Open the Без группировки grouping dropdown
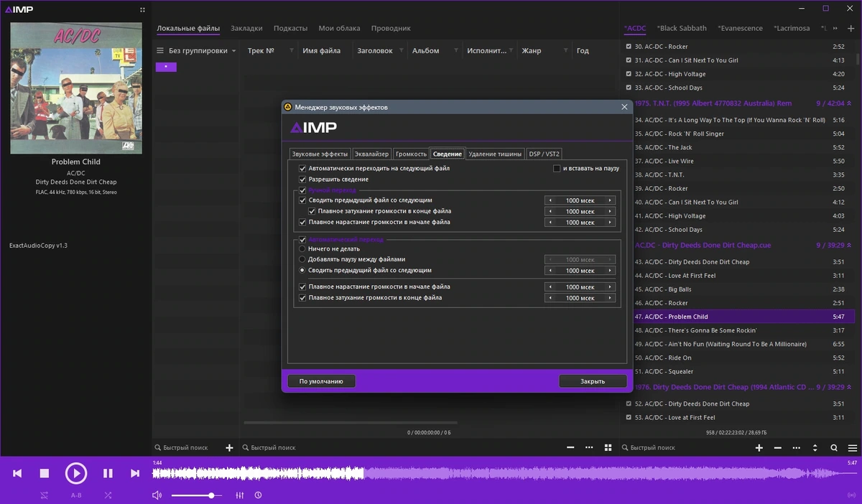 click(x=234, y=51)
